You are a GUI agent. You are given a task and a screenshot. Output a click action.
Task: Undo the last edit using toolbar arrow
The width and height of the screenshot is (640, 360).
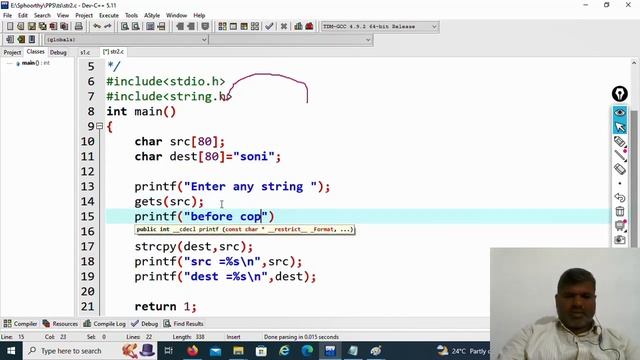(97, 27)
